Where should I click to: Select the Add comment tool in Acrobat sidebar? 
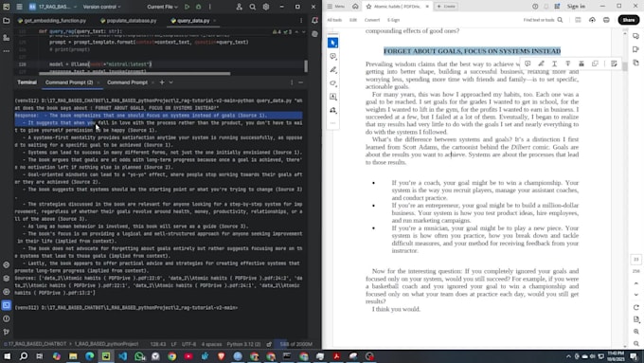point(333,56)
